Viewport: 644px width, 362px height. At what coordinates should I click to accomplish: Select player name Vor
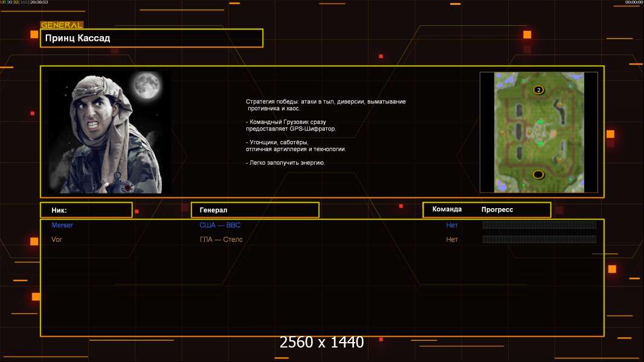tap(57, 240)
